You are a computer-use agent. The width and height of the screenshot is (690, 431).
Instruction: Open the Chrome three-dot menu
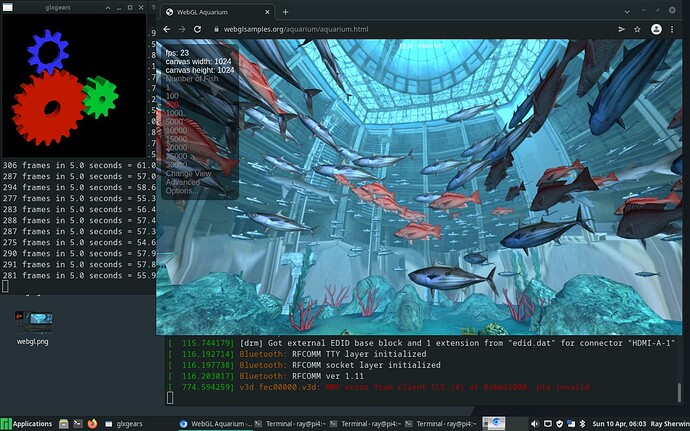[672, 29]
